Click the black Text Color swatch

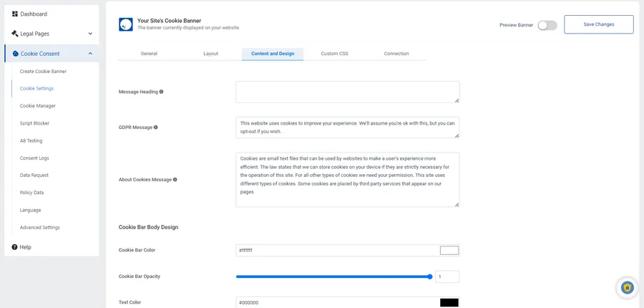point(449,303)
